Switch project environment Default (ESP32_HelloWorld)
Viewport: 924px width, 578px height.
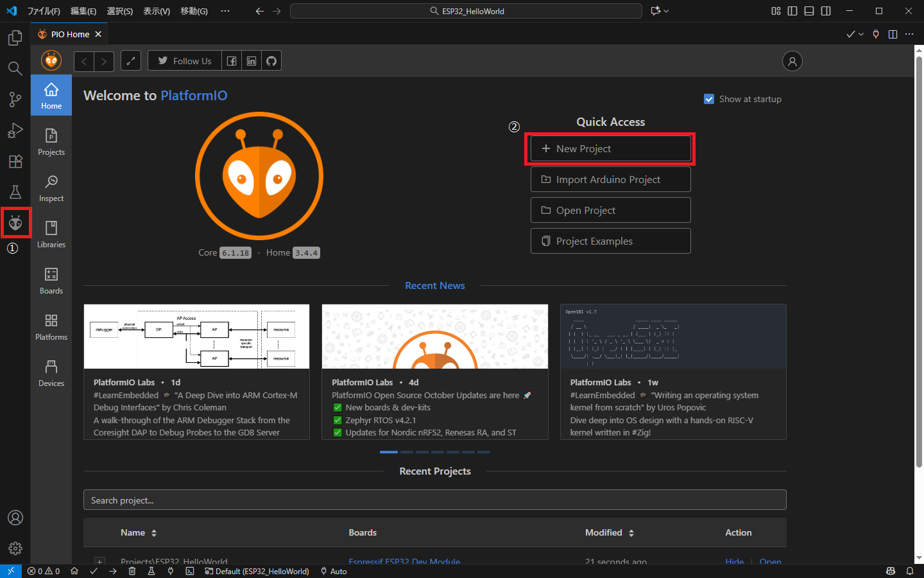pyautogui.click(x=257, y=571)
